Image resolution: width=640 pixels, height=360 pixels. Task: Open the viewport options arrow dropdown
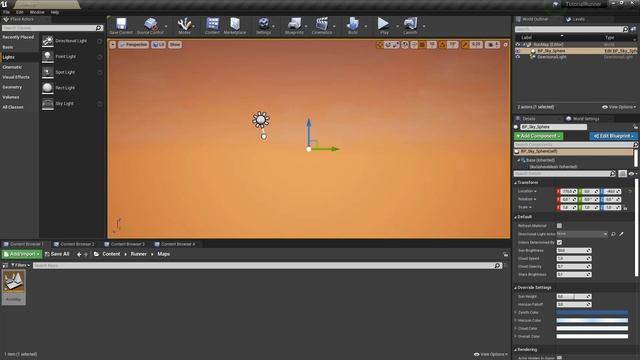(x=113, y=44)
